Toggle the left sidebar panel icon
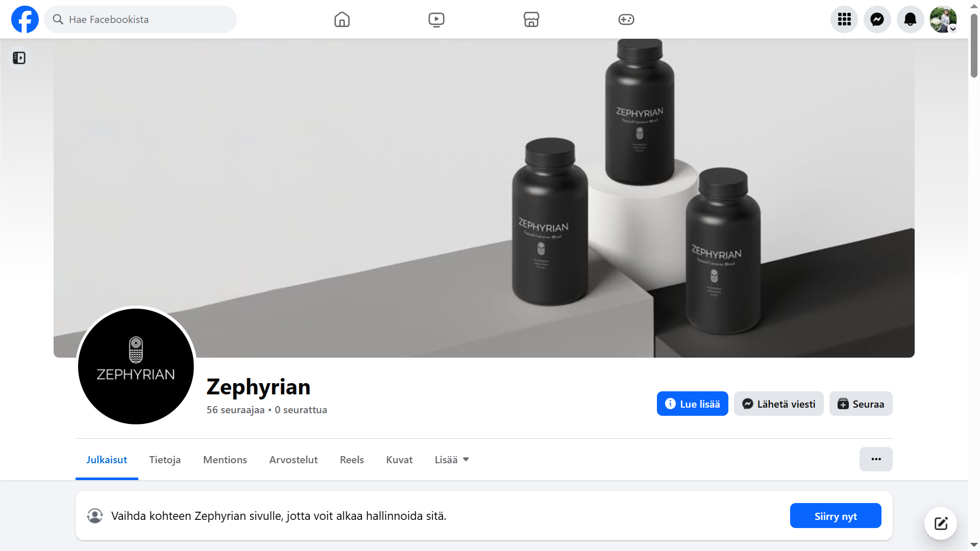This screenshot has width=980, height=551. (19, 58)
